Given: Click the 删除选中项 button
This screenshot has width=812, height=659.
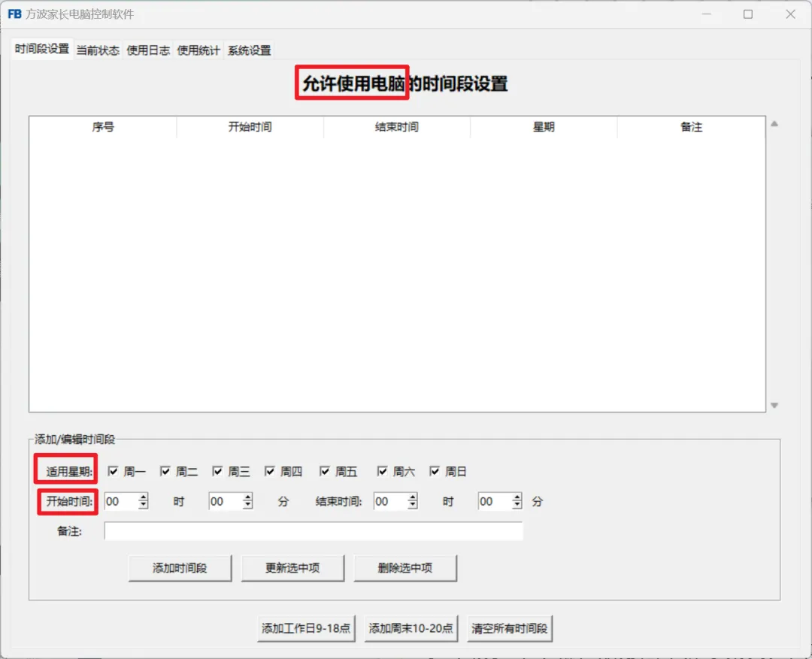Looking at the screenshot, I should [405, 568].
